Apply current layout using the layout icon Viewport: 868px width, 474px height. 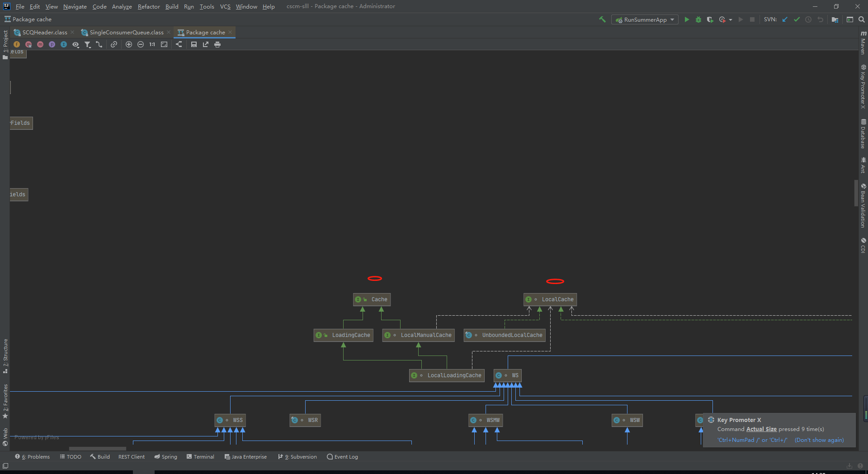[x=179, y=44]
